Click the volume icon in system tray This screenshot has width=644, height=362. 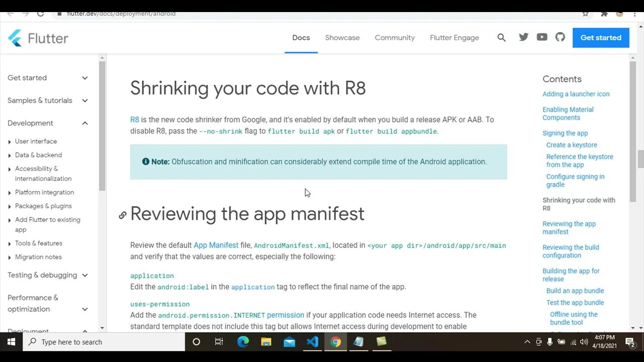tap(584, 342)
